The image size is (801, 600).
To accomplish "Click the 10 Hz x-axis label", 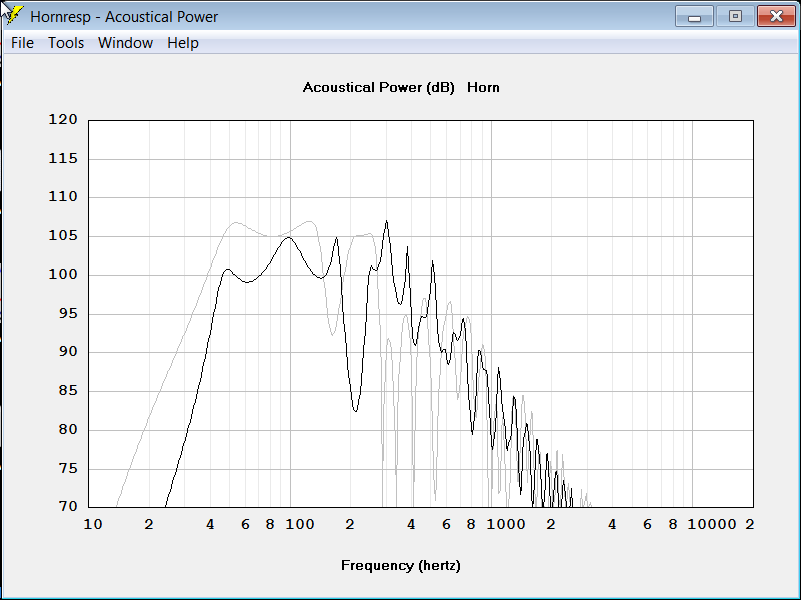I will click(x=93, y=524).
